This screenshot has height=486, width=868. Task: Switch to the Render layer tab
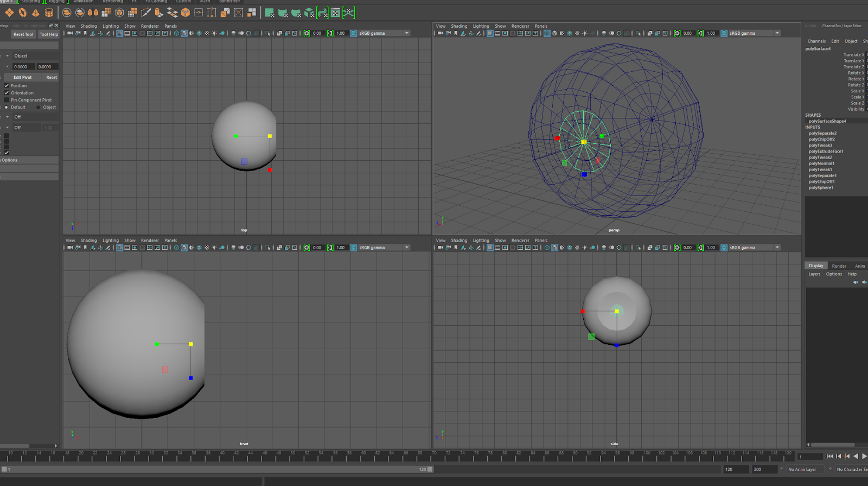[839, 266]
